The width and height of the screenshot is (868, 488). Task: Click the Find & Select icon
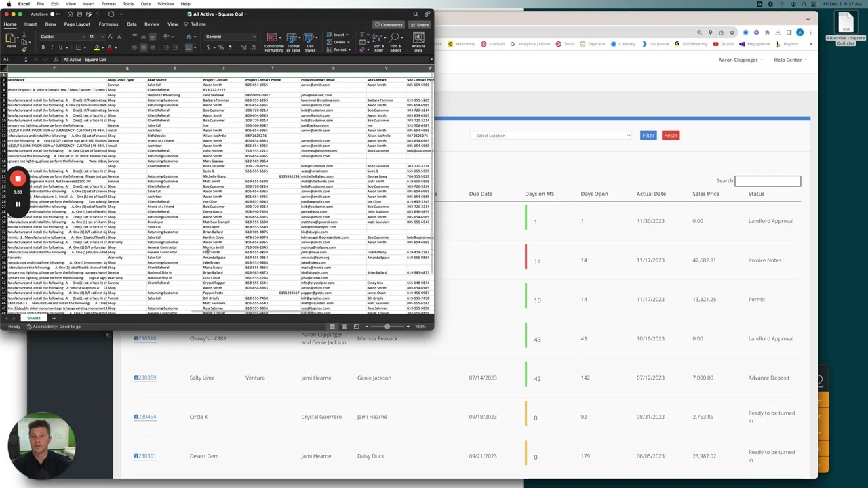point(395,42)
